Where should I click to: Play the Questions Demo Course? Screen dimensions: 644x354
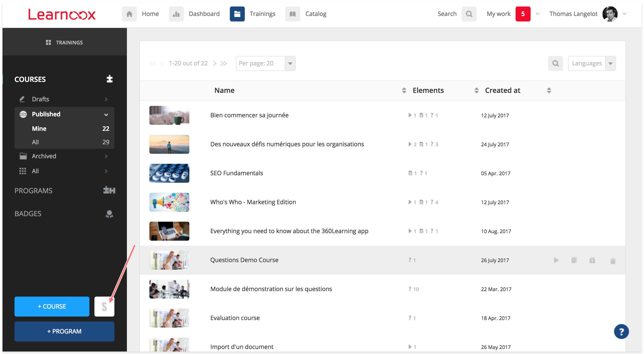[x=556, y=260]
